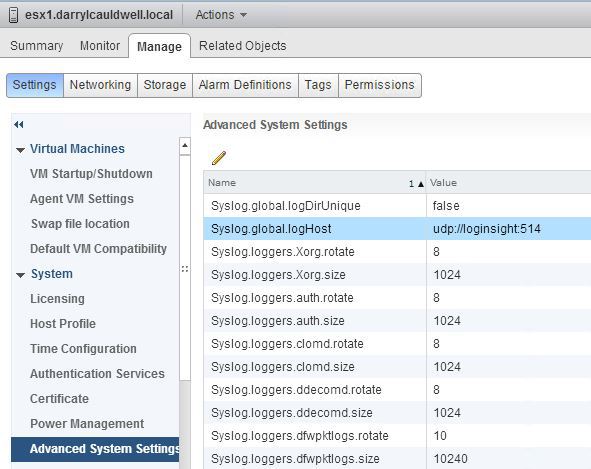The image size is (591, 469).
Task: Select Syslog.loggers.dfwpktlogs.size row
Action: tap(397, 458)
